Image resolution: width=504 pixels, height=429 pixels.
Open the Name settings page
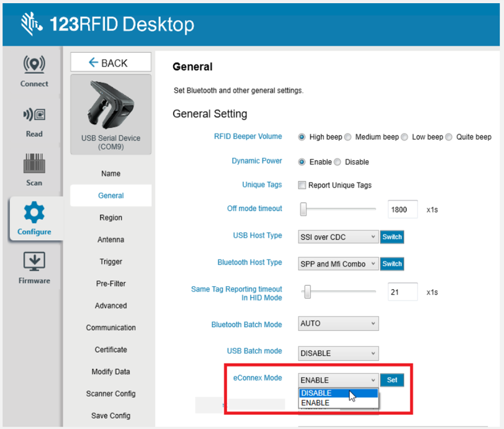coord(110,174)
